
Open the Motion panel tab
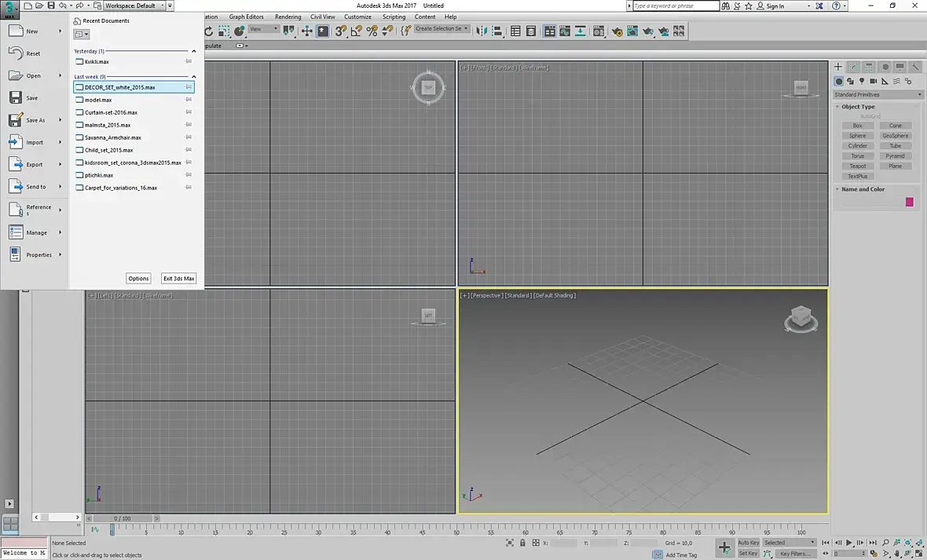pos(885,67)
